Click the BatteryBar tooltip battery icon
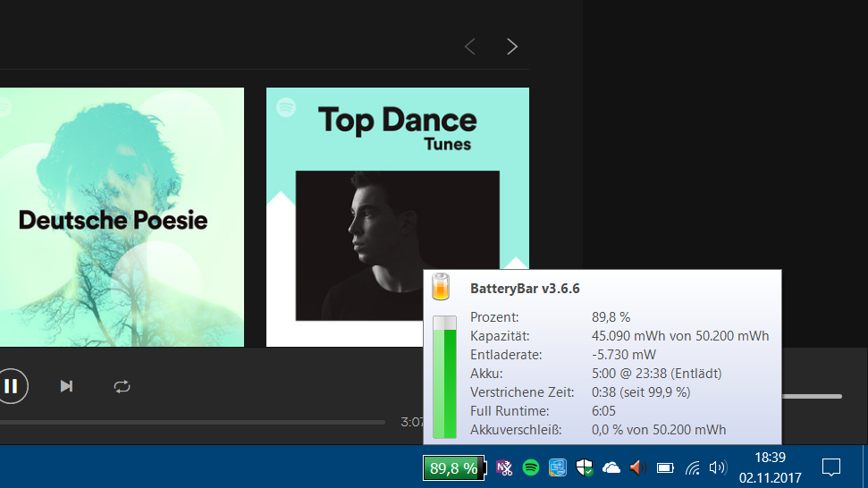 pyautogui.click(x=441, y=287)
